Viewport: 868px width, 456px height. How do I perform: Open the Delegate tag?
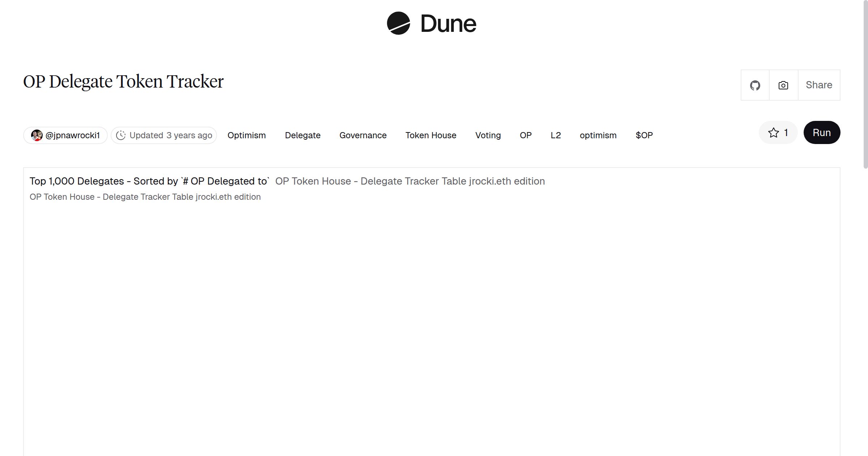(302, 135)
